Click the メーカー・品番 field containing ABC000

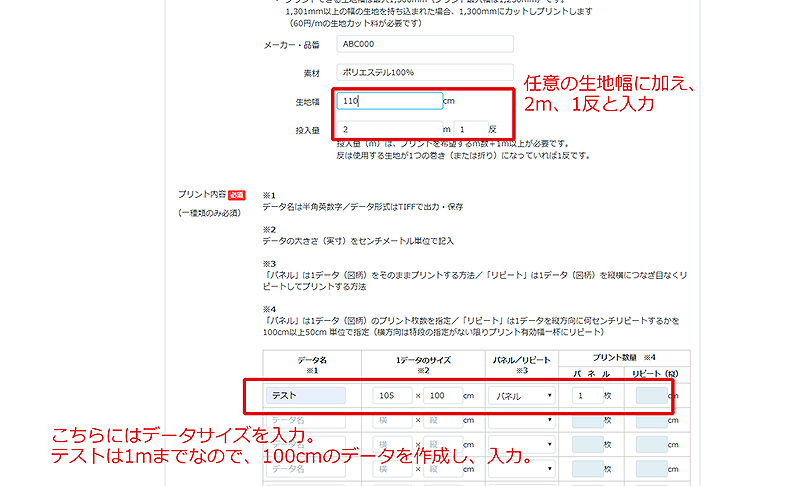425,44
